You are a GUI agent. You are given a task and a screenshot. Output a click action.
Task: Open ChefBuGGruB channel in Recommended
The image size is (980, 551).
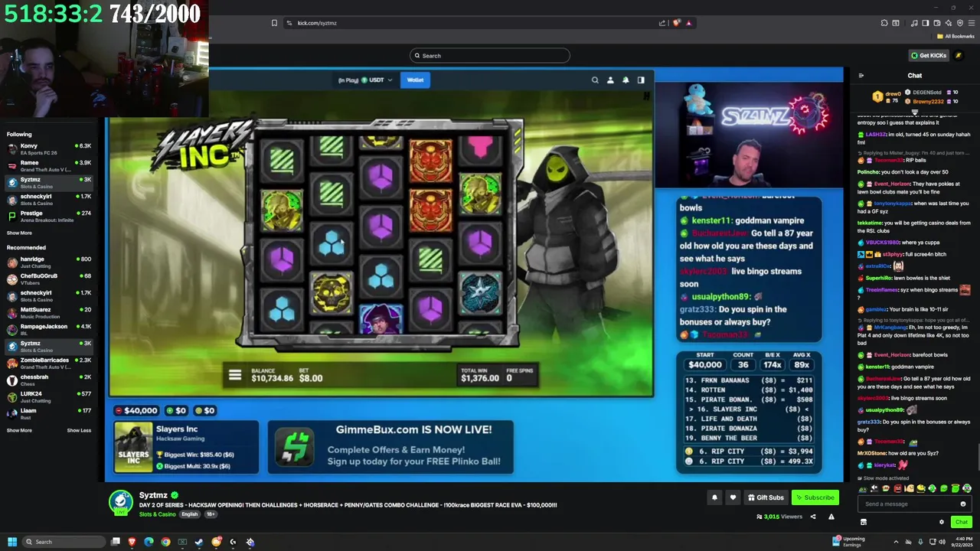point(49,279)
